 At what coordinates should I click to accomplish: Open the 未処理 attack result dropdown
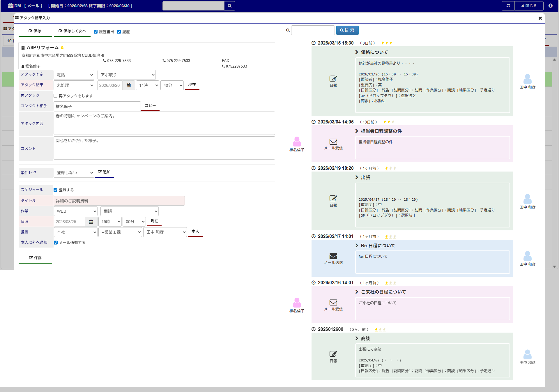tap(74, 85)
